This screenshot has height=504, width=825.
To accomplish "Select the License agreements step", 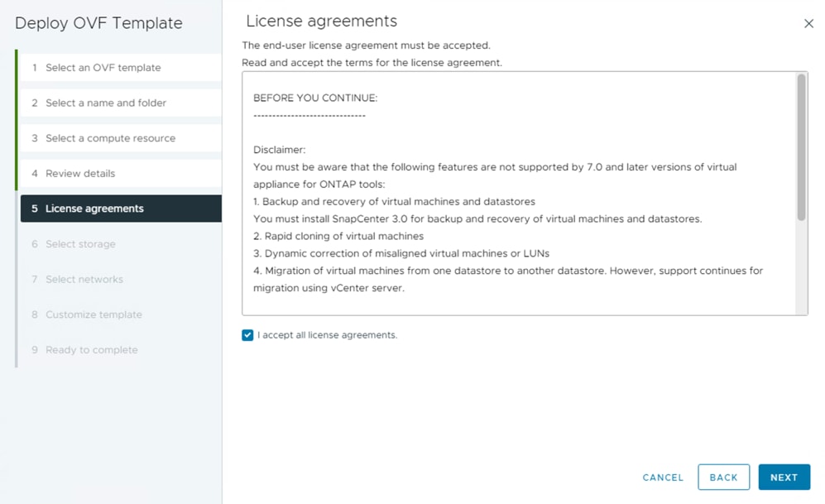I will (94, 209).
